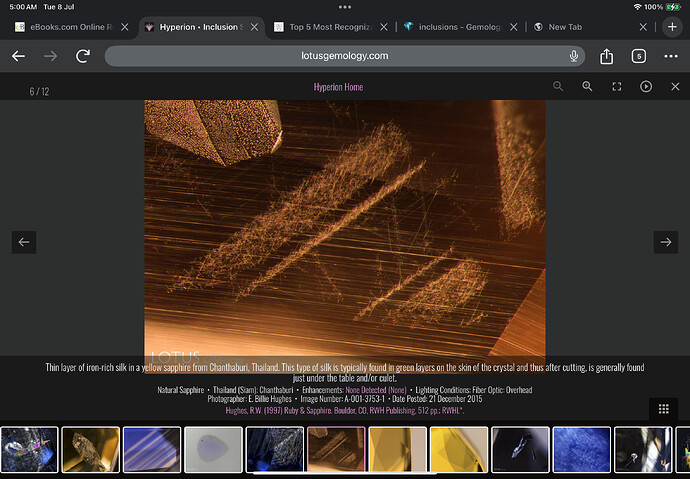Go to the previous gallery image
Image resolution: width=690 pixels, height=479 pixels.
pyautogui.click(x=24, y=242)
